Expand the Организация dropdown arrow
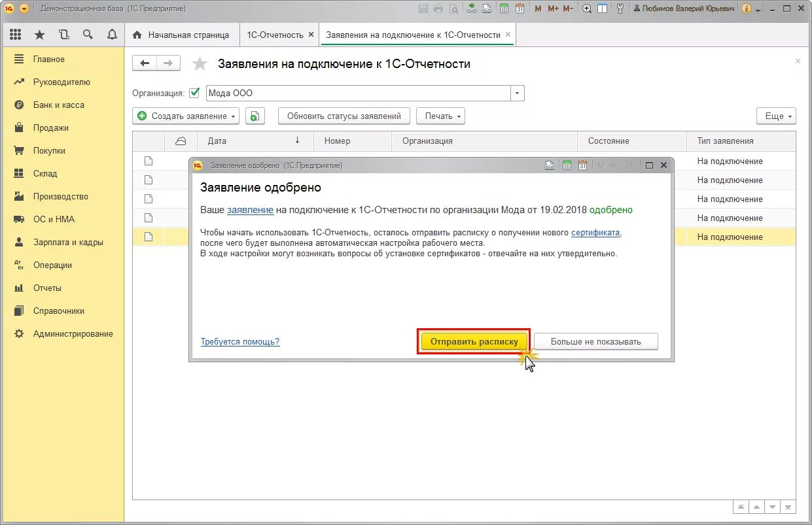This screenshot has height=525, width=812. coord(518,93)
